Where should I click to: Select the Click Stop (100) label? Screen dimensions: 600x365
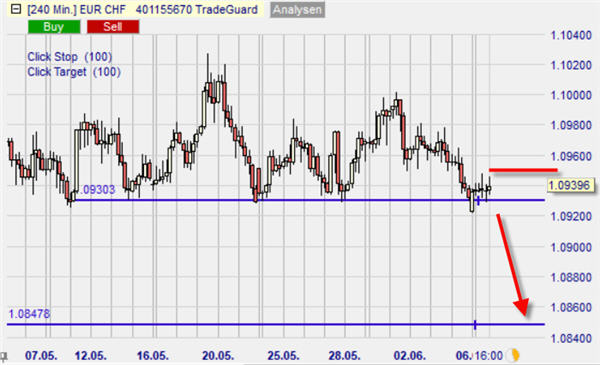(x=70, y=57)
